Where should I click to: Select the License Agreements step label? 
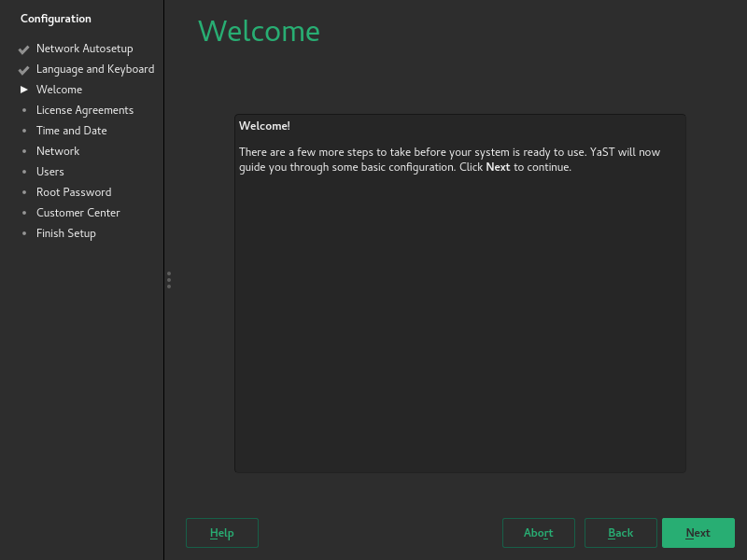85,110
